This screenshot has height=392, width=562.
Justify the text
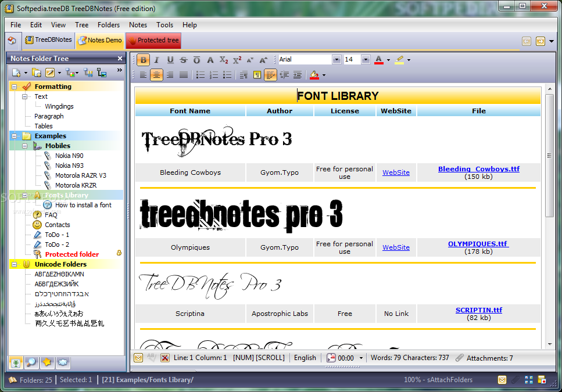pyautogui.click(x=184, y=75)
